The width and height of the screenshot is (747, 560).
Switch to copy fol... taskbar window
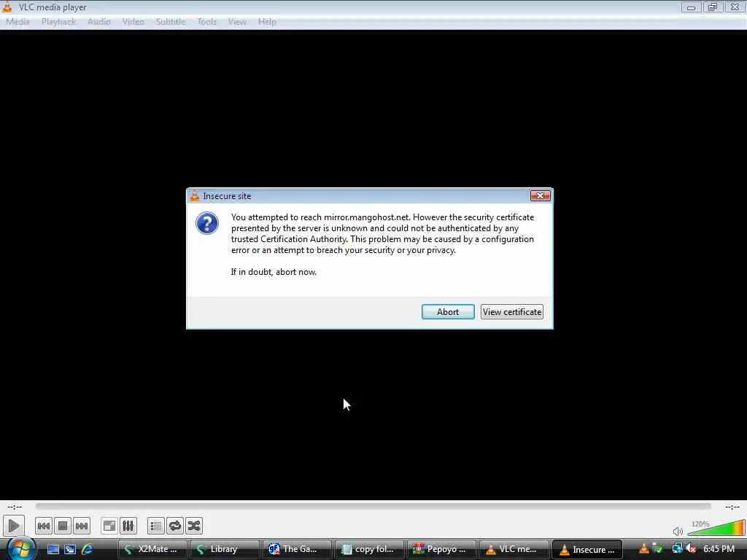[369, 549]
